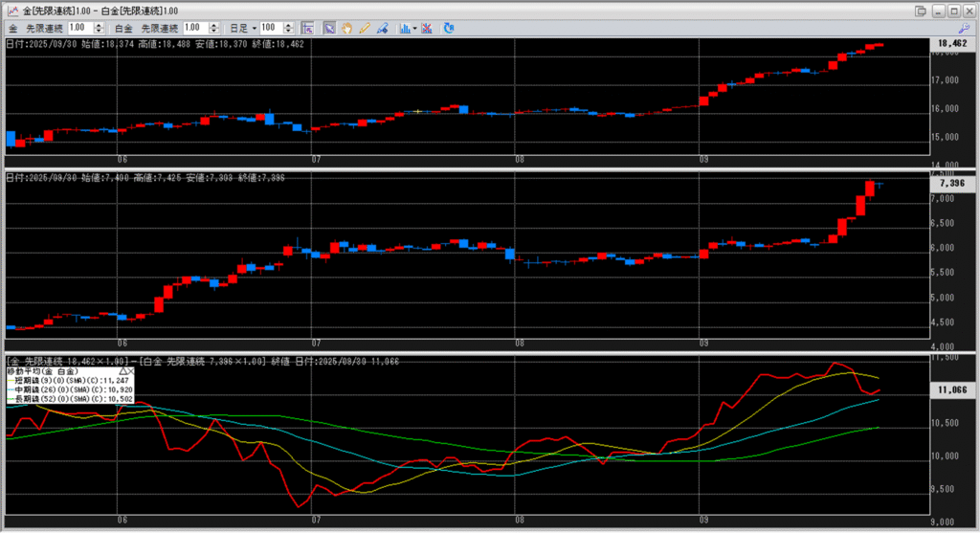Click the remove indicators chart icon
The width and height of the screenshot is (980, 533).
click(427, 28)
